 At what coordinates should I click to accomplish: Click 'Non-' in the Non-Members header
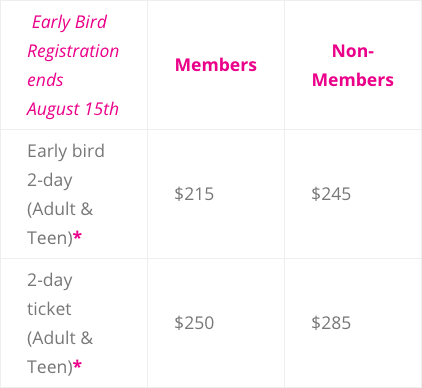(353, 51)
